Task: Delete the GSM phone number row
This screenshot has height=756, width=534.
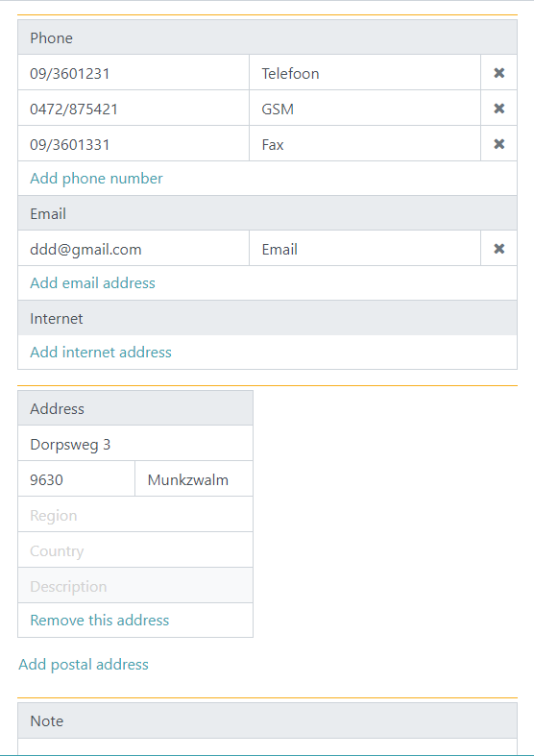Action: pyautogui.click(x=498, y=109)
